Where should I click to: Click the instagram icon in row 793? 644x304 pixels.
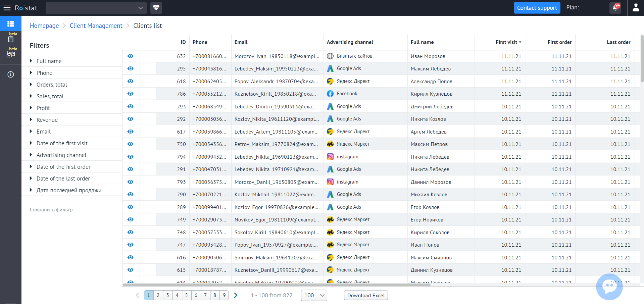pos(330,182)
